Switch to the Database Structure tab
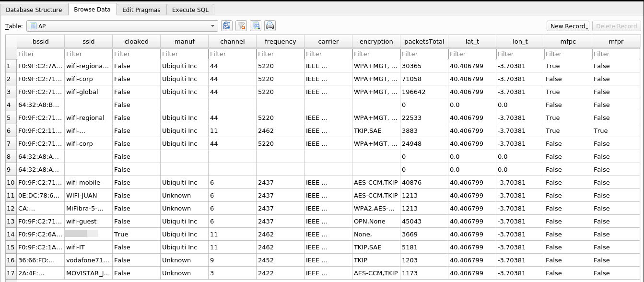This screenshot has width=644, height=282. tap(34, 10)
